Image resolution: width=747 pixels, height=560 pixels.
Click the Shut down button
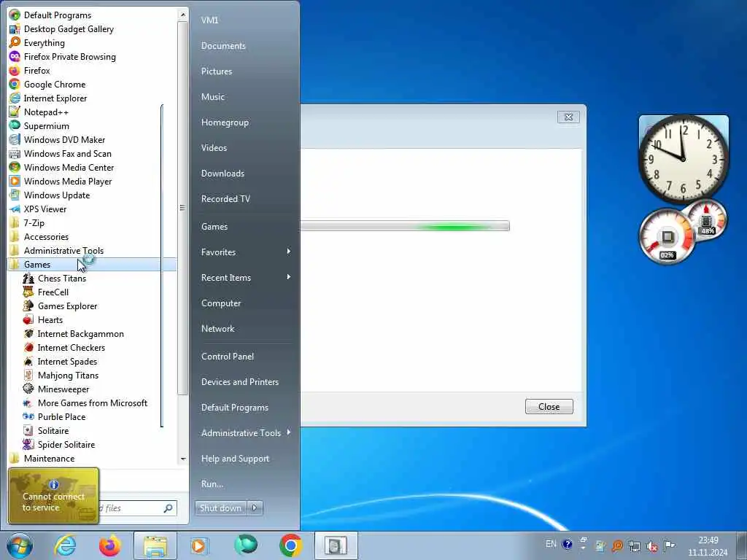(x=221, y=508)
